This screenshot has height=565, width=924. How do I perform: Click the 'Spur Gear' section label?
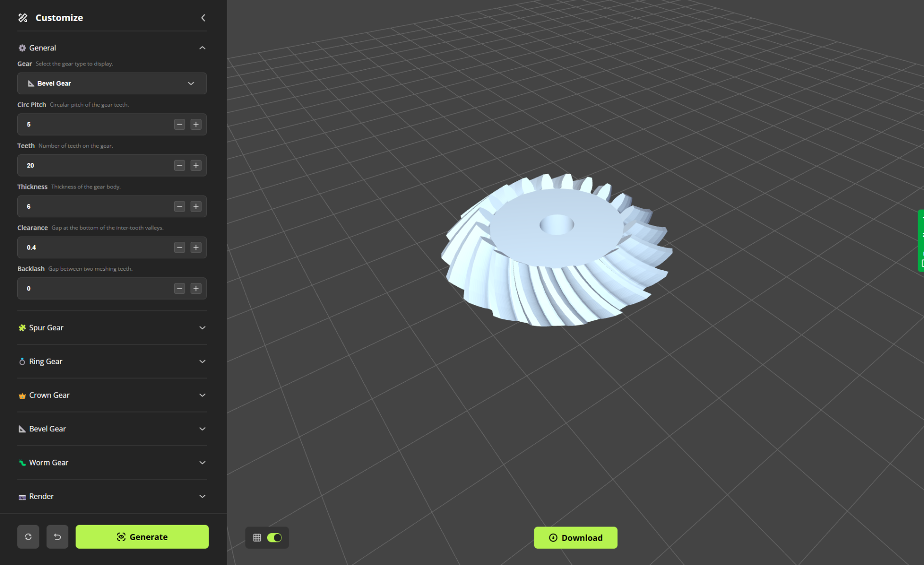46,328
